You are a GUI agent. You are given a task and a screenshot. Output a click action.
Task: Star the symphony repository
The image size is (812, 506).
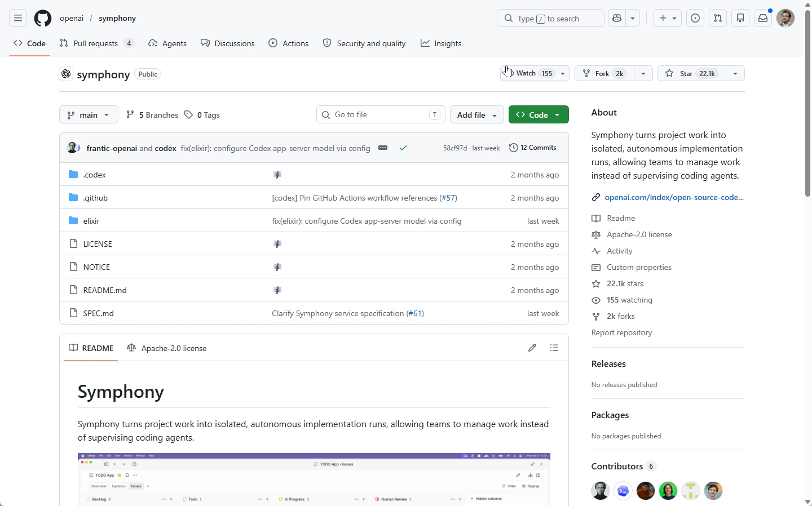pos(691,73)
